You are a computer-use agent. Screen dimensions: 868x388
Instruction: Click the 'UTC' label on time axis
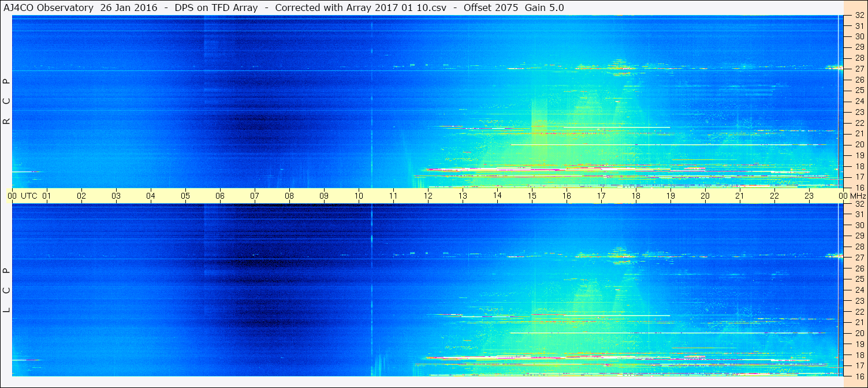coord(29,196)
